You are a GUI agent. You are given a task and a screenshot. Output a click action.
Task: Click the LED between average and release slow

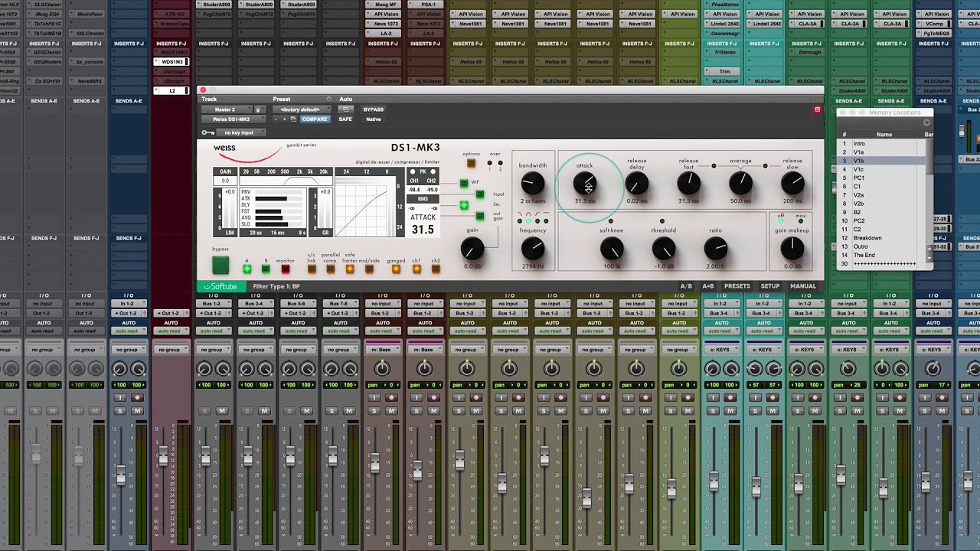click(765, 166)
